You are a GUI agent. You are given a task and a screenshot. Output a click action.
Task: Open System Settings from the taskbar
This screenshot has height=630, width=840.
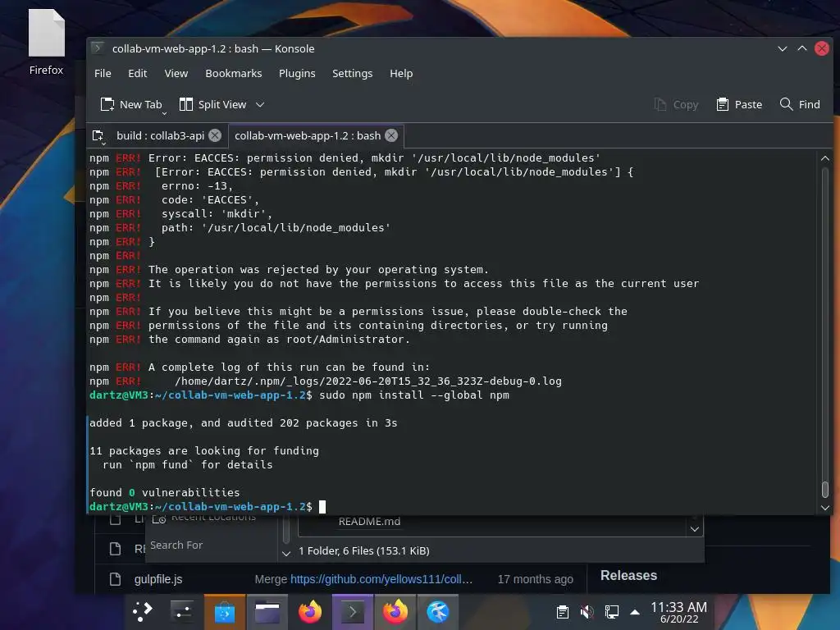[181, 611]
